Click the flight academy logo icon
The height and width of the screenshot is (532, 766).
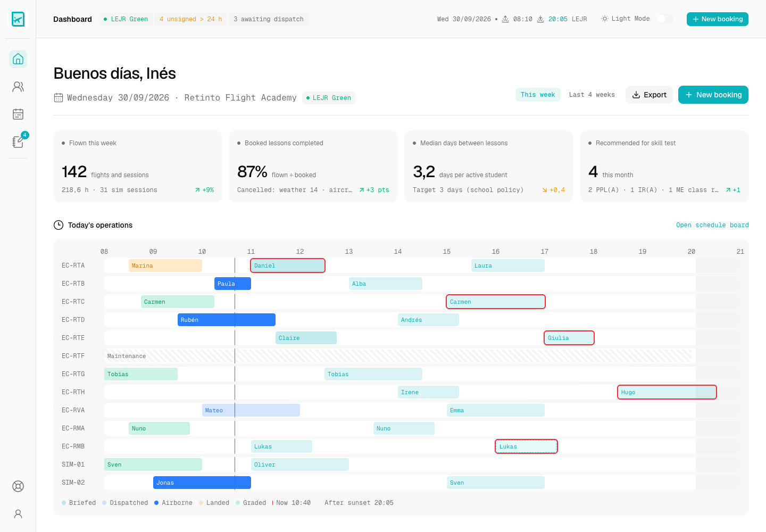point(18,19)
